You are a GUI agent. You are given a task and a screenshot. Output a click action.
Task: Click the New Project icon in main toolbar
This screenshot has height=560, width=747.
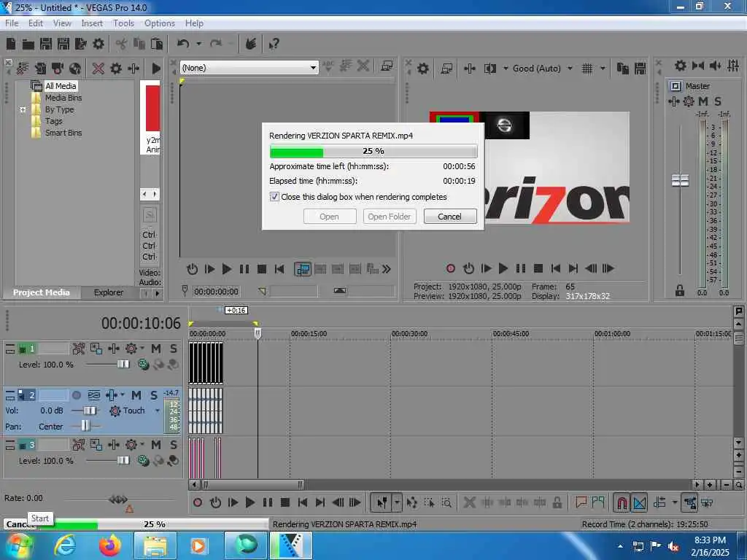pos(11,44)
